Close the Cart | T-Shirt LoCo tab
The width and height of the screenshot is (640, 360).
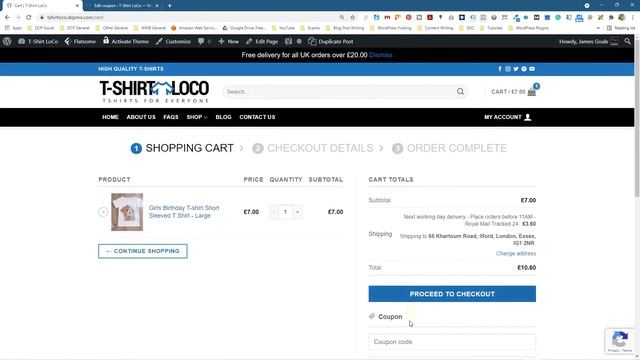click(77, 6)
